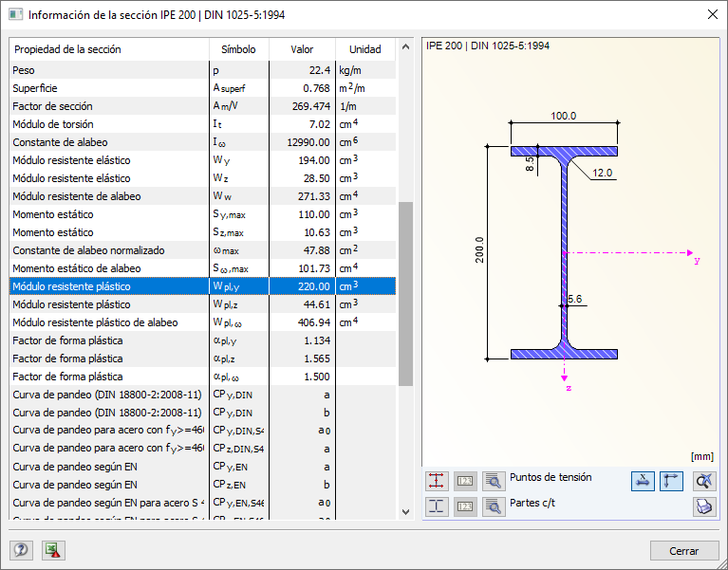This screenshot has height=570, width=728.
Task: Click the 8.5 flange thickness label
Action: pos(530,163)
